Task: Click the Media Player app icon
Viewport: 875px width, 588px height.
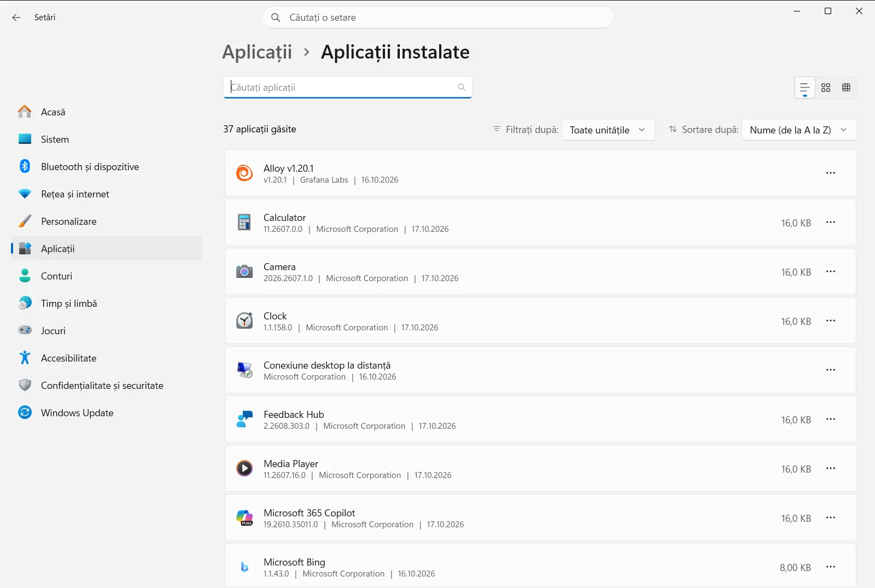Action: click(244, 468)
